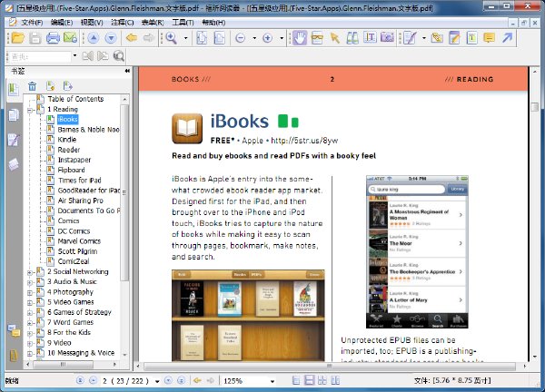The image size is (545, 392).
Task: Open the Attachments side panel icon
Action: point(14,355)
